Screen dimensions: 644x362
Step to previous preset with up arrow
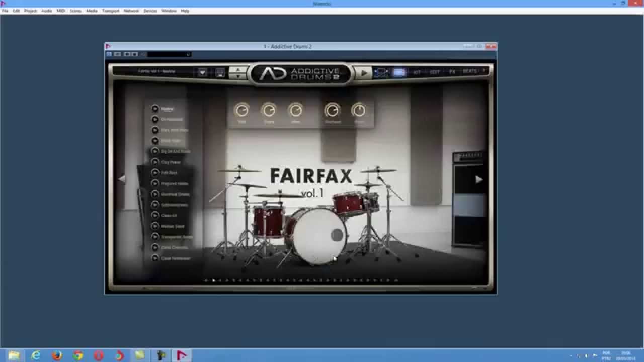(x=238, y=69)
